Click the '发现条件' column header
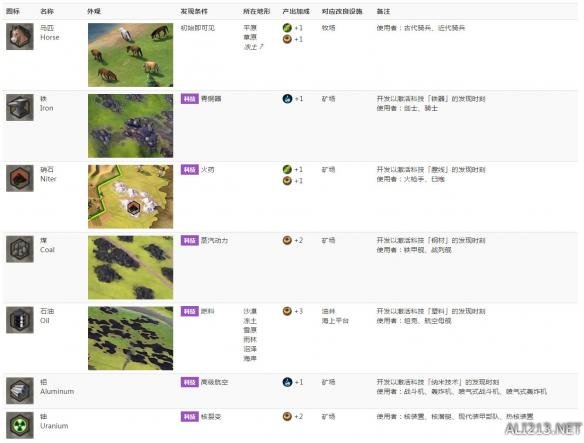This screenshot has width=584, height=443. (x=194, y=11)
